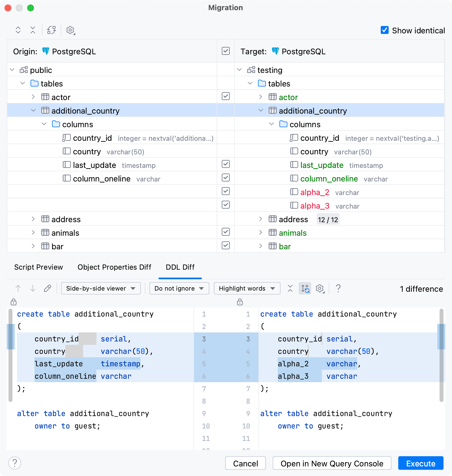
Task: Click Open in New Query Console
Action: [x=332, y=463]
